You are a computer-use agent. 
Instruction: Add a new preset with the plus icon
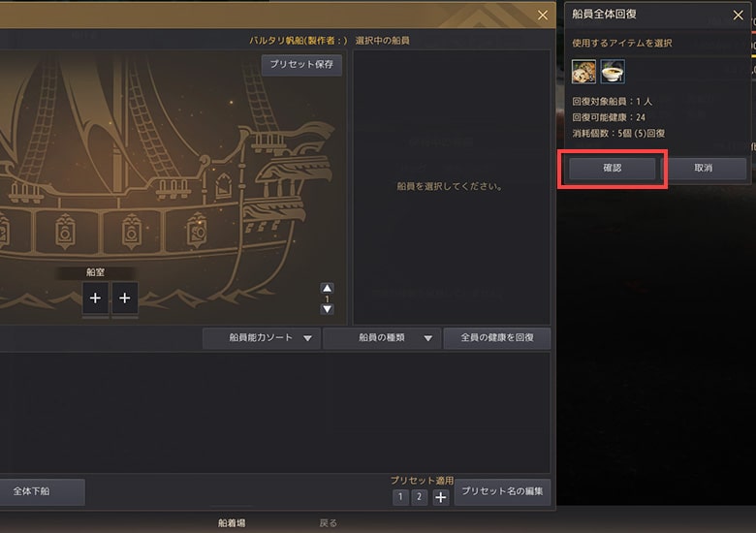coord(440,497)
